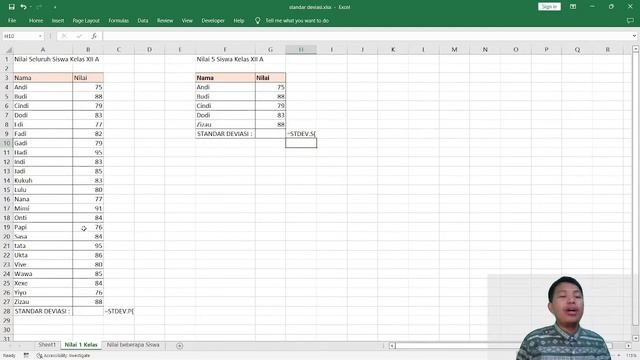640x360 pixels.
Task: Select column A header
Action: point(43,49)
